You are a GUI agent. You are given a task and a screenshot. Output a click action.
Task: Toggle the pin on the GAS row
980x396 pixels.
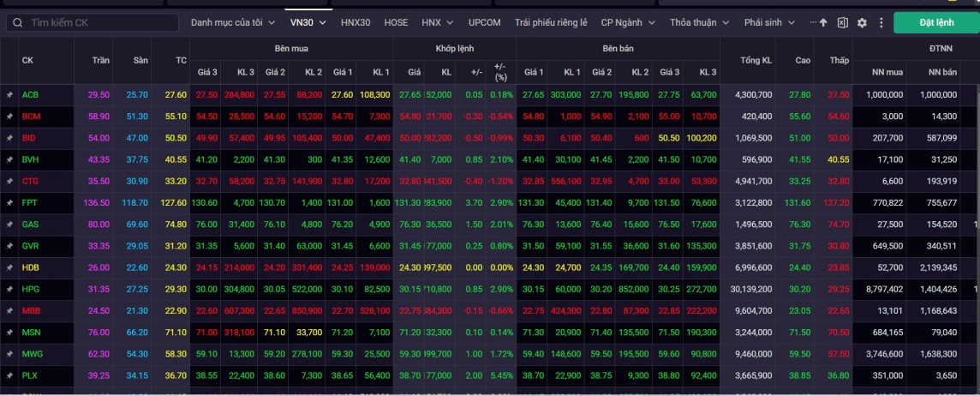point(9,224)
